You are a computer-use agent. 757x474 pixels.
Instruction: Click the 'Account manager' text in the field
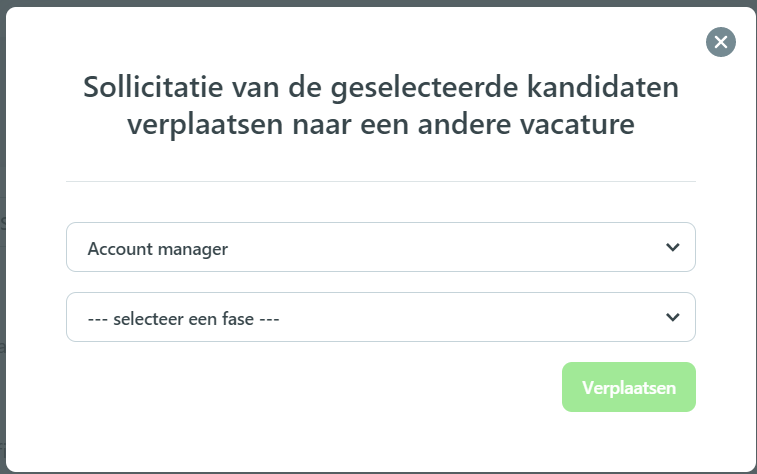[x=157, y=249]
